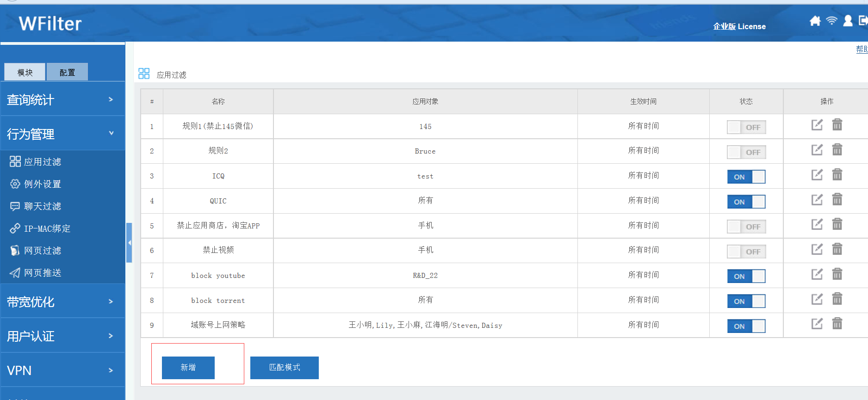Open 网页过滤 in the sidebar
The height and width of the screenshot is (400, 868).
pyautogui.click(x=42, y=251)
